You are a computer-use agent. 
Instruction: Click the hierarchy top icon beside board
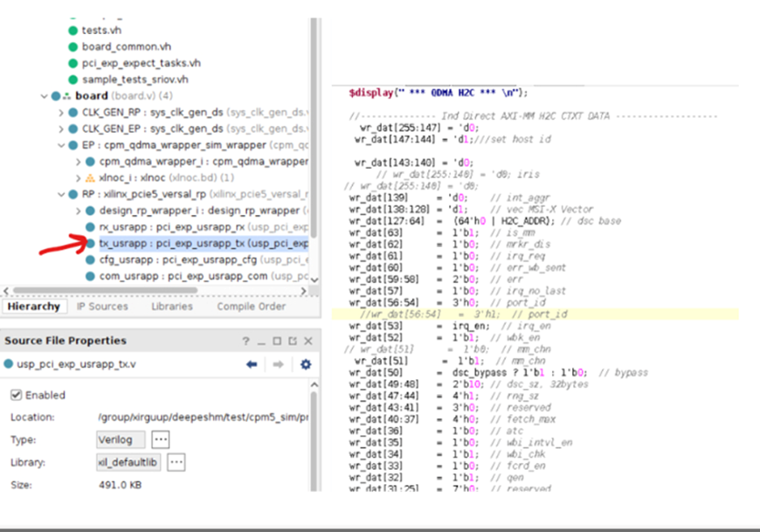66,96
